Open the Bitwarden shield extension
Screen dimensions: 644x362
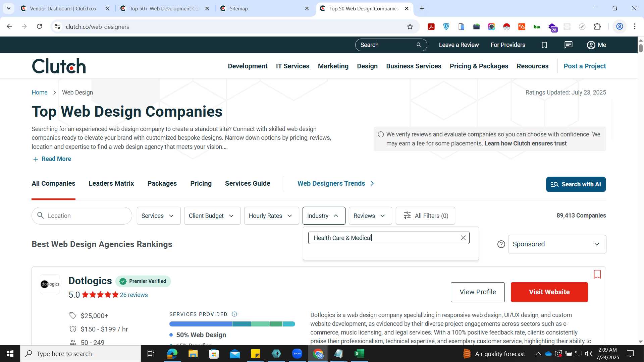[x=446, y=26]
